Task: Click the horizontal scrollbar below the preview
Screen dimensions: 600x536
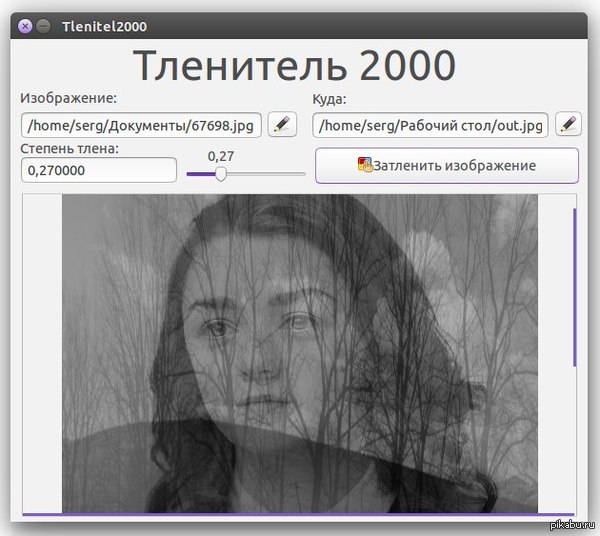Action: (298, 514)
